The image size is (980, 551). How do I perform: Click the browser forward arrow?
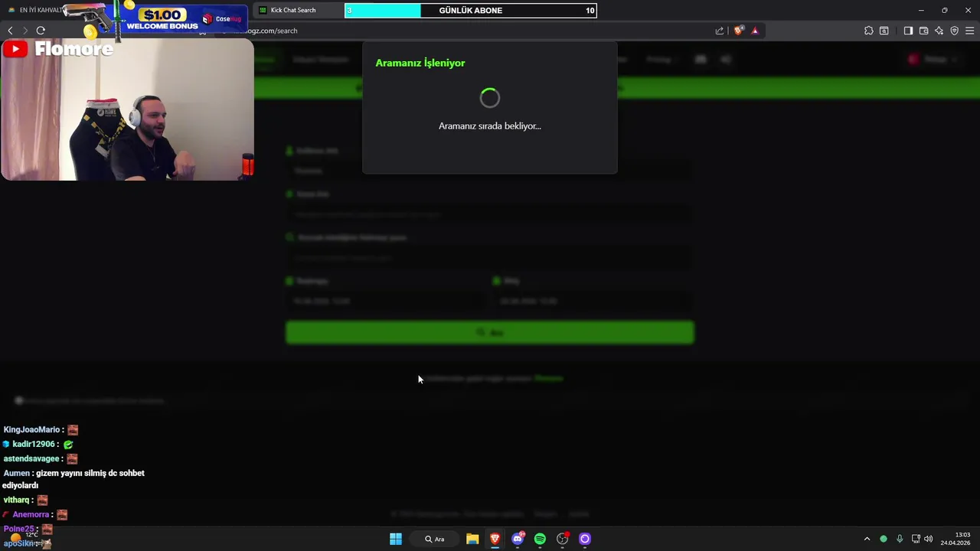[24, 31]
